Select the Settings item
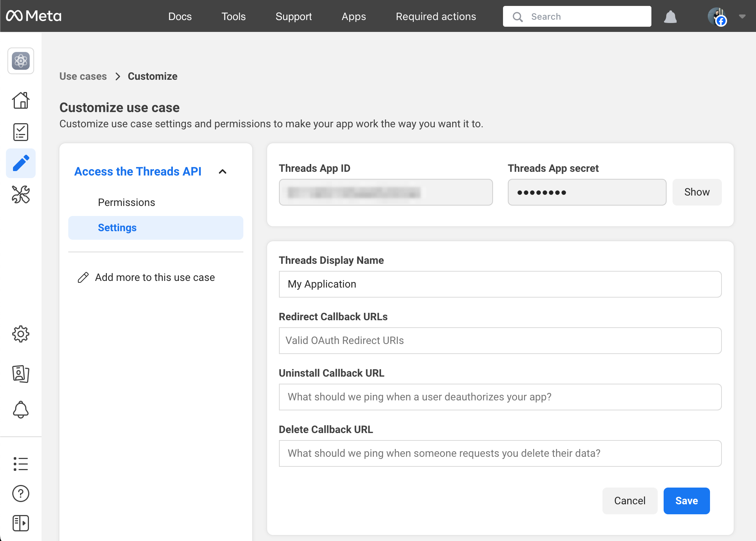Image resolution: width=756 pixels, height=541 pixels. [x=156, y=228]
